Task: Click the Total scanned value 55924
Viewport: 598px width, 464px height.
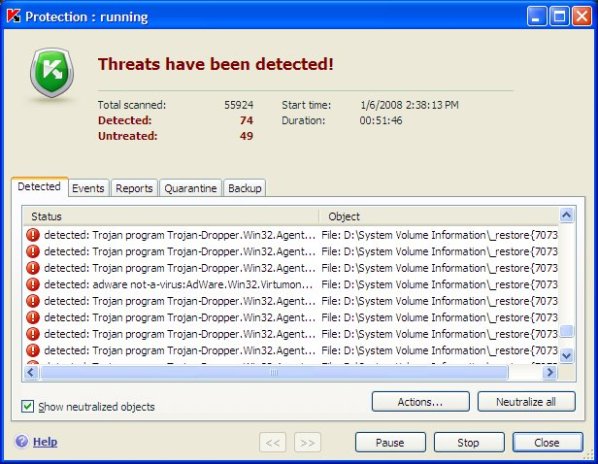Action: [238, 105]
